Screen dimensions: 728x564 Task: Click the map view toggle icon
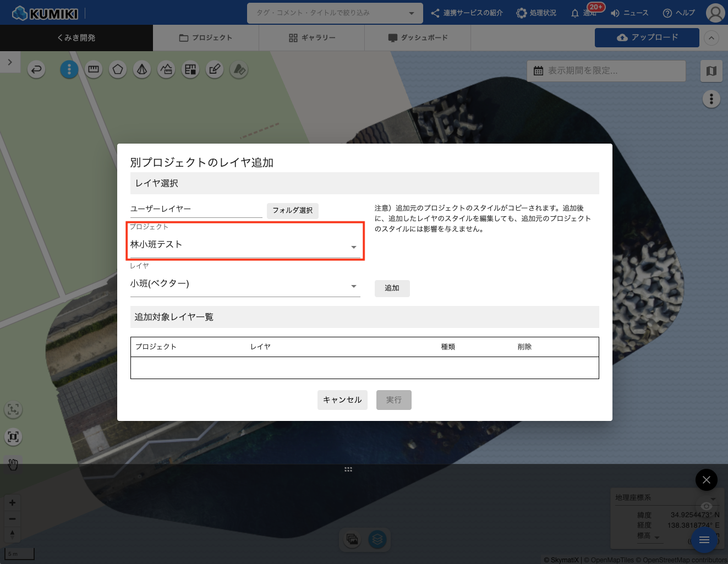[711, 71]
